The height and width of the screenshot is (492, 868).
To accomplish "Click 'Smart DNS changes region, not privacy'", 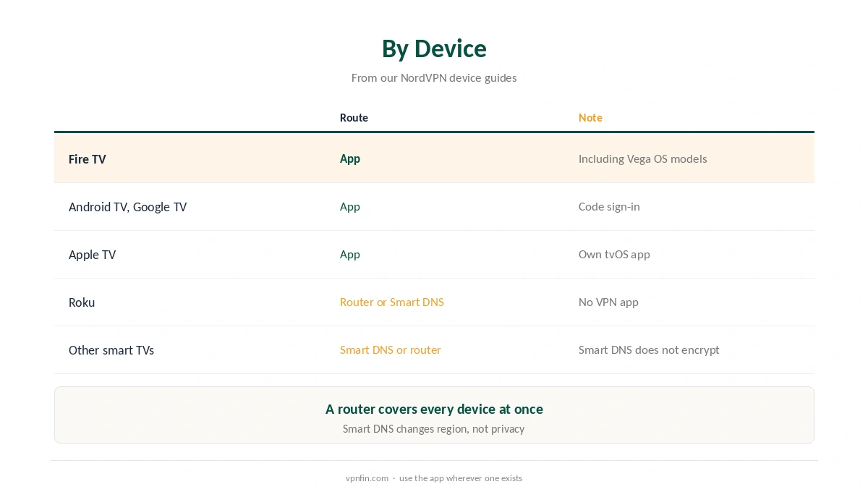I will click(434, 428).
